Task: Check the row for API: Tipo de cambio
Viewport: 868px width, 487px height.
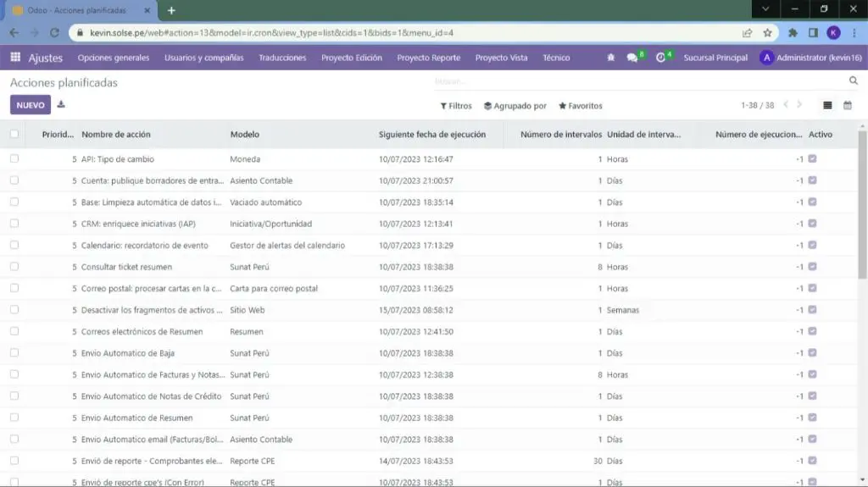Action: coord(14,158)
